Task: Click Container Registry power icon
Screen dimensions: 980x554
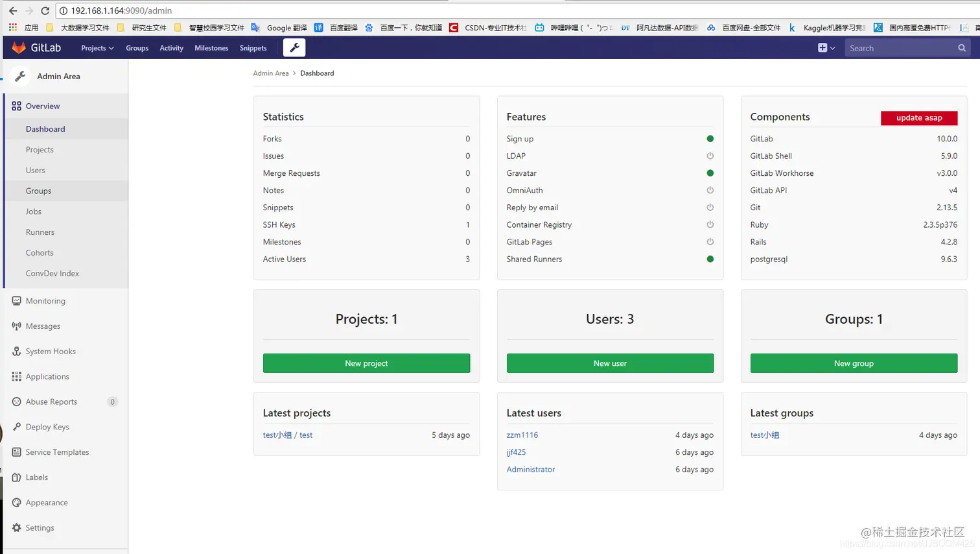Action: click(x=710, y=224)
